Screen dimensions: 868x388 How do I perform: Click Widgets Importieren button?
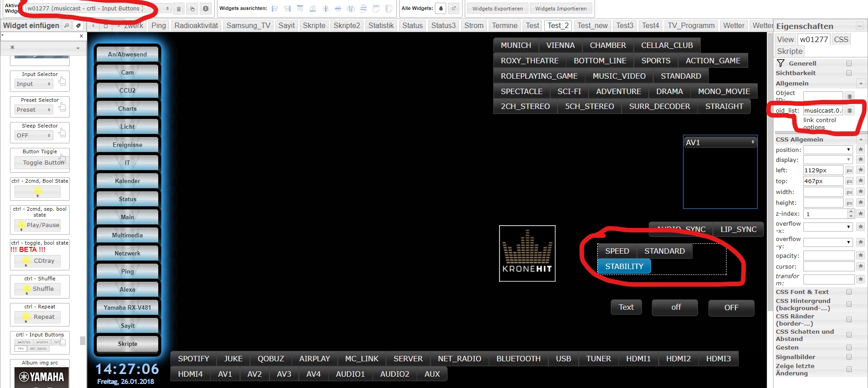561,9
